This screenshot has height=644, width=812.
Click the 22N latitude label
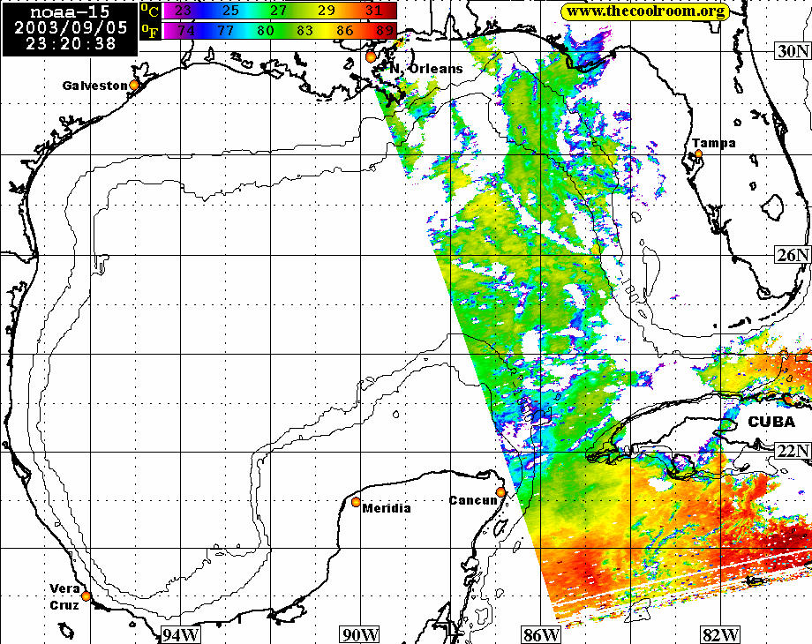coord(793,451)
